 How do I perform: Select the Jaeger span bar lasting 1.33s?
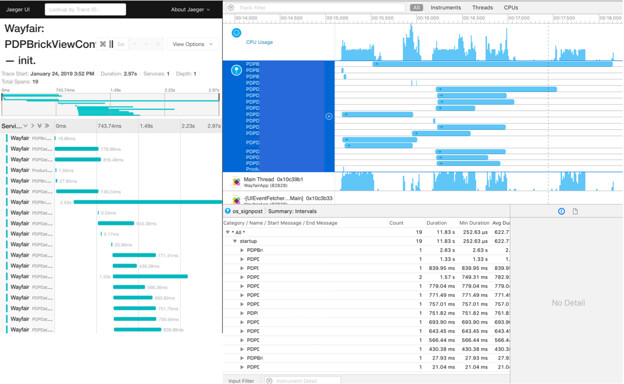coord(150,276)
